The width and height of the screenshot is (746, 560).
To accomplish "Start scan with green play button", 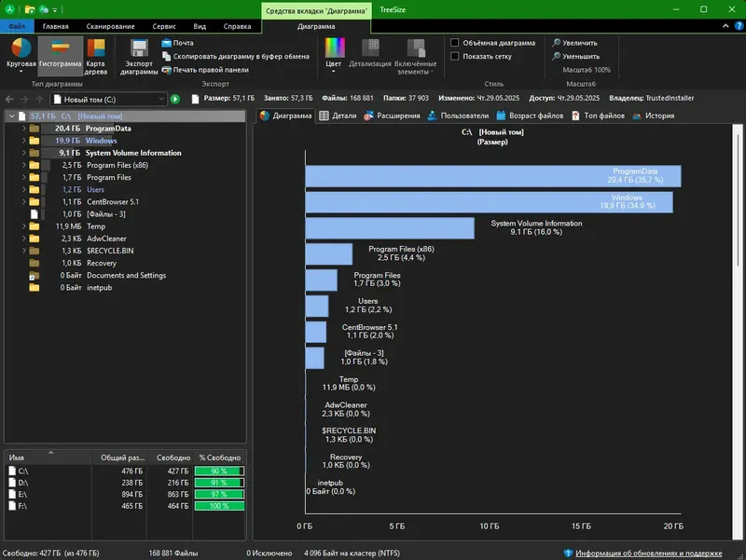I will (x=175, y=99).
